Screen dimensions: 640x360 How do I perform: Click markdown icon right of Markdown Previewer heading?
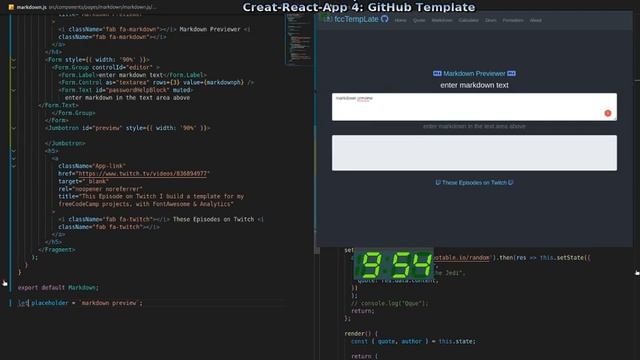511,73
